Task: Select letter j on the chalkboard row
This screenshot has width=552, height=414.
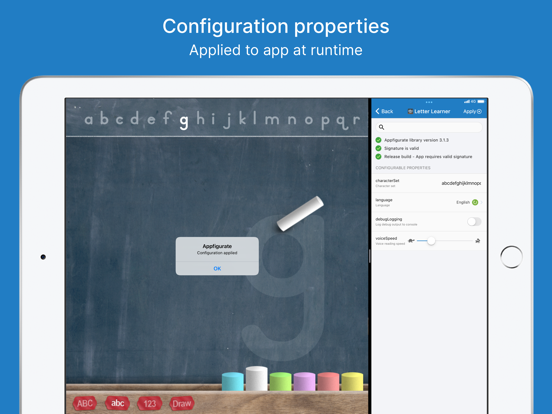Action: pyautogui.click(x=228, y=121)
